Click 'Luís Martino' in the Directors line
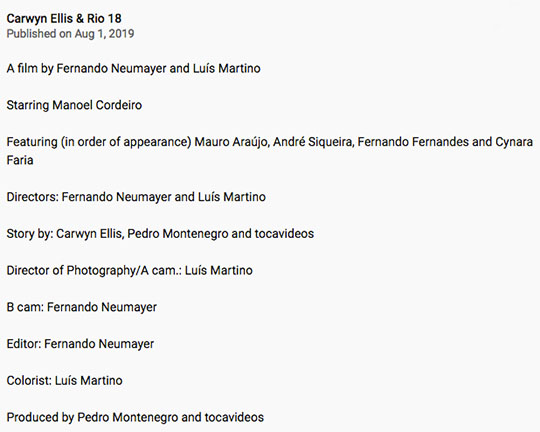 tap(232, 197)
